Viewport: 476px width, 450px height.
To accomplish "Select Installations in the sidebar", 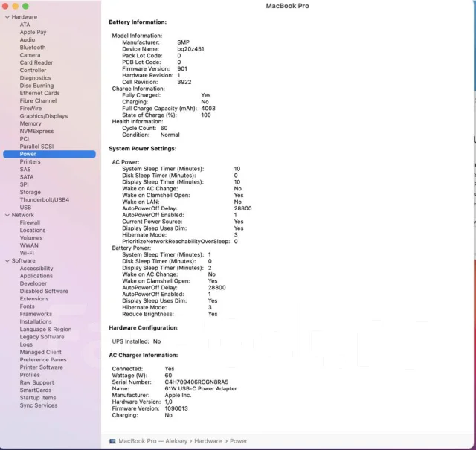I will [36, 321].
